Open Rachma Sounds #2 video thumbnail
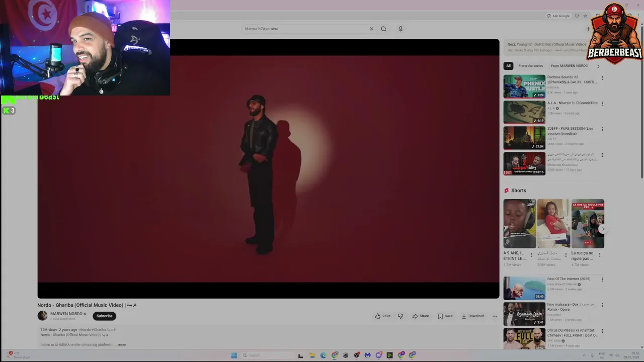This screenshot has height=362, width=644. pos(524,86)
